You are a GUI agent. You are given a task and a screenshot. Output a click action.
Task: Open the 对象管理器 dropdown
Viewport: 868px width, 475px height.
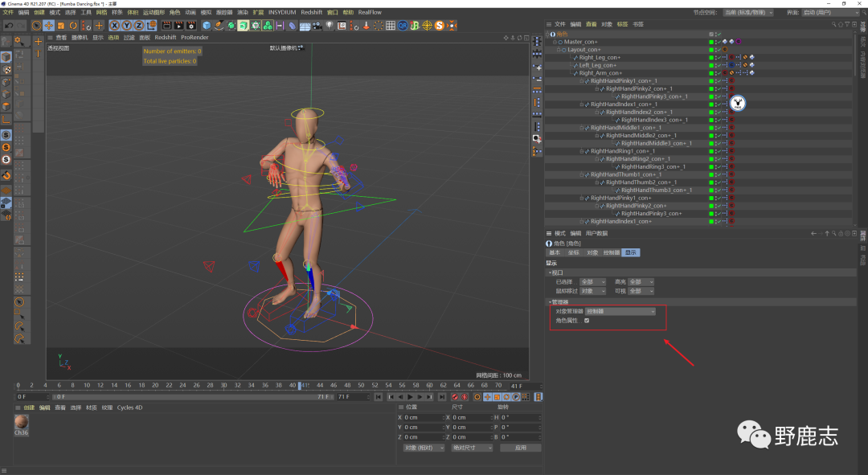620,311
